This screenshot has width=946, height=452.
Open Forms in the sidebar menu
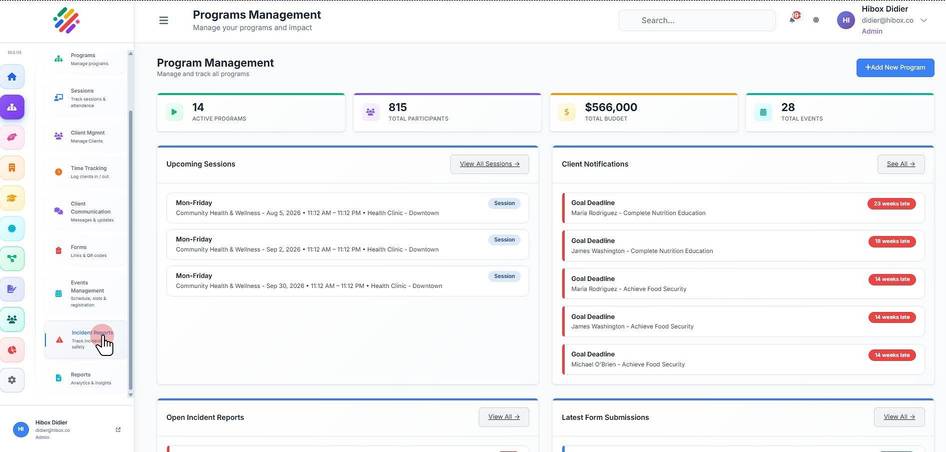click(86, 250)
